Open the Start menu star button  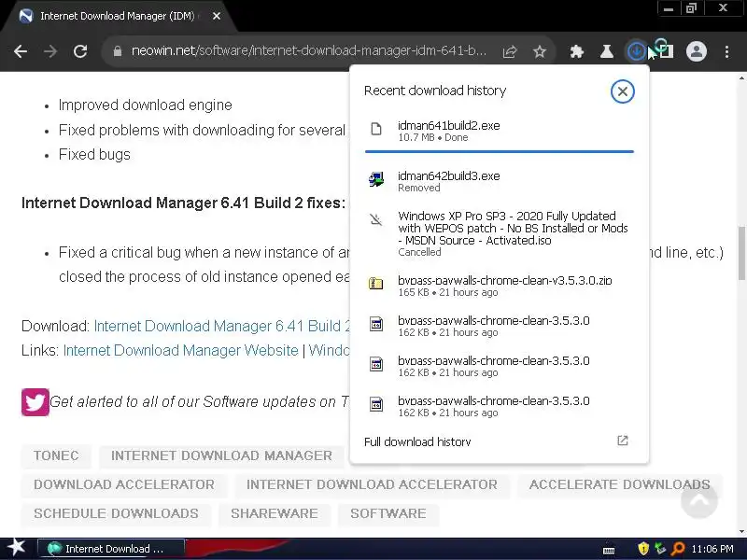[17, 548]
